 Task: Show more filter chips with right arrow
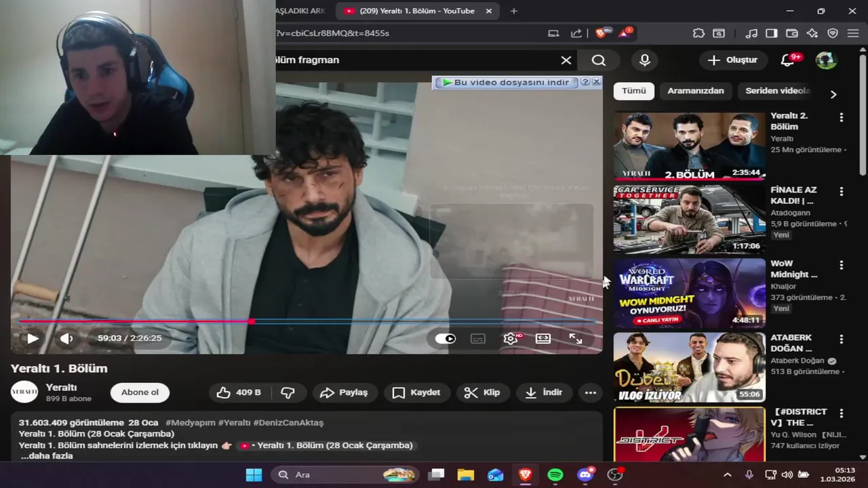[833, 94]
